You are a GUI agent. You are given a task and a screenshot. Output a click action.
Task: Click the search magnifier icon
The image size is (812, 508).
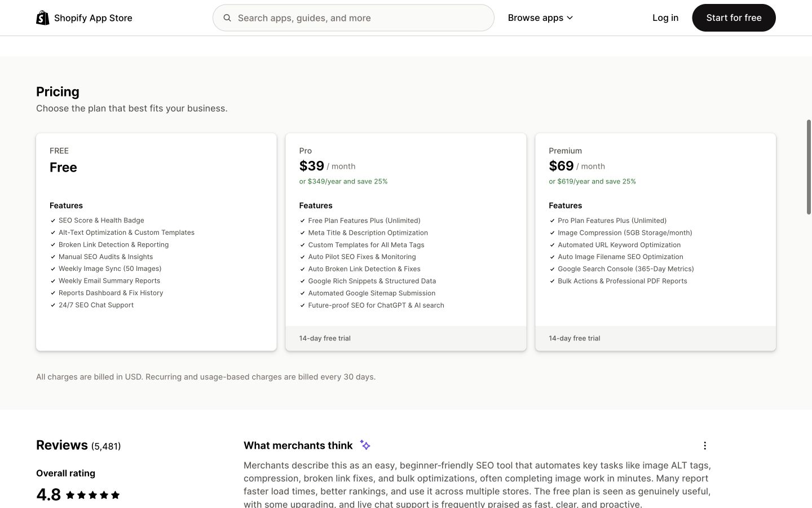pyautogui.click(x=227, y=18)
